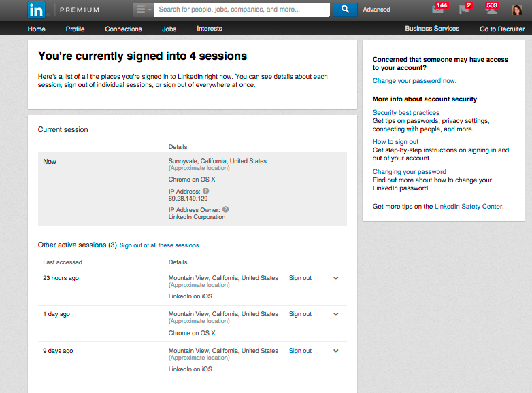
Task: Open the Jobs menu item
Action: pos(169,29)
